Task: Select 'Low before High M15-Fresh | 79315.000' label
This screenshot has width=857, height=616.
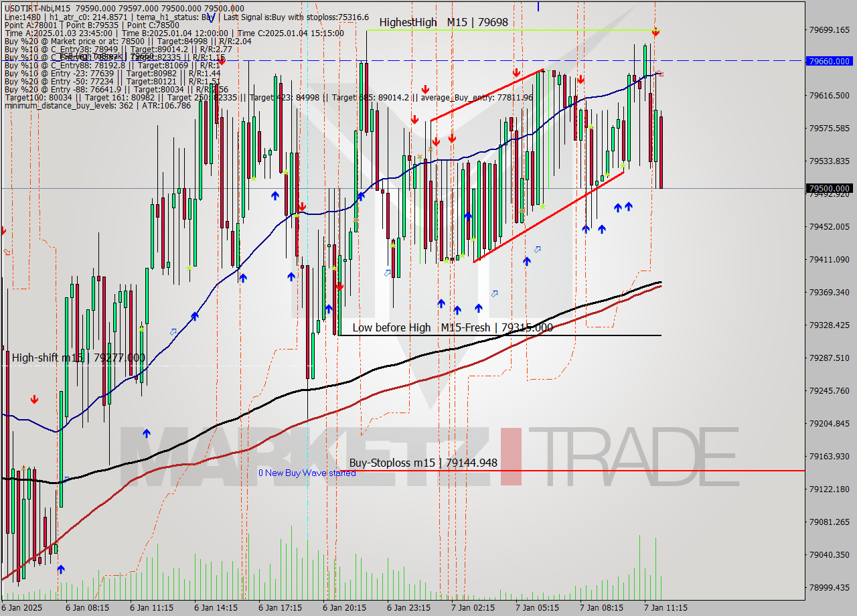Action: click(453, 327)
